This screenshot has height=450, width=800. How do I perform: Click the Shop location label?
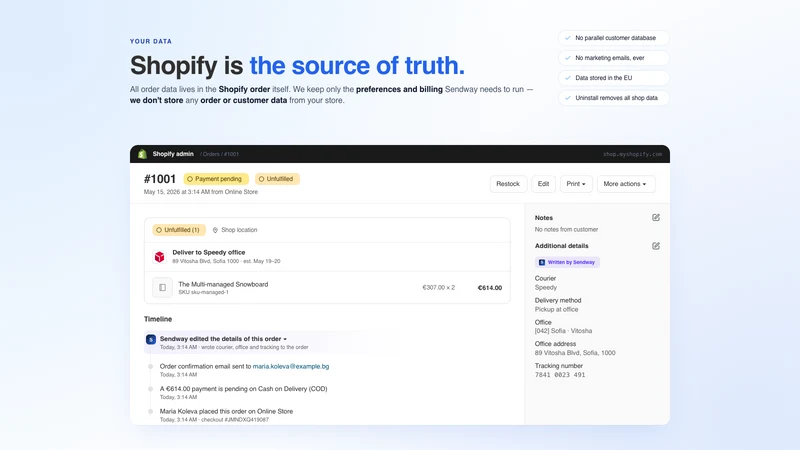239,230
